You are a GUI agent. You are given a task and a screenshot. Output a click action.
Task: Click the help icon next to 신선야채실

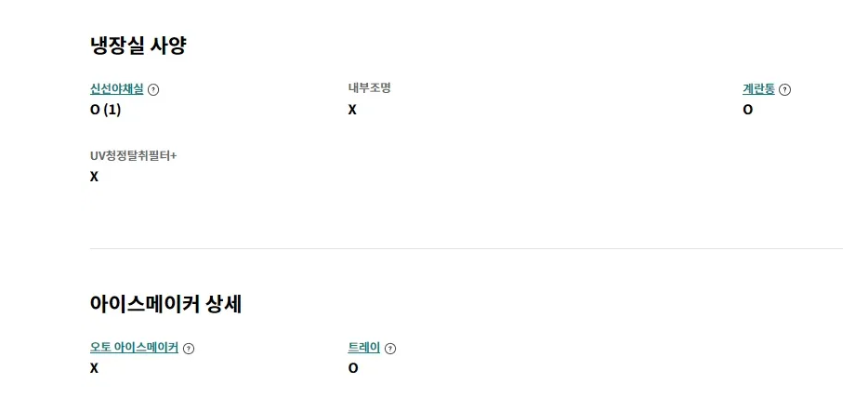pos(153,90)
